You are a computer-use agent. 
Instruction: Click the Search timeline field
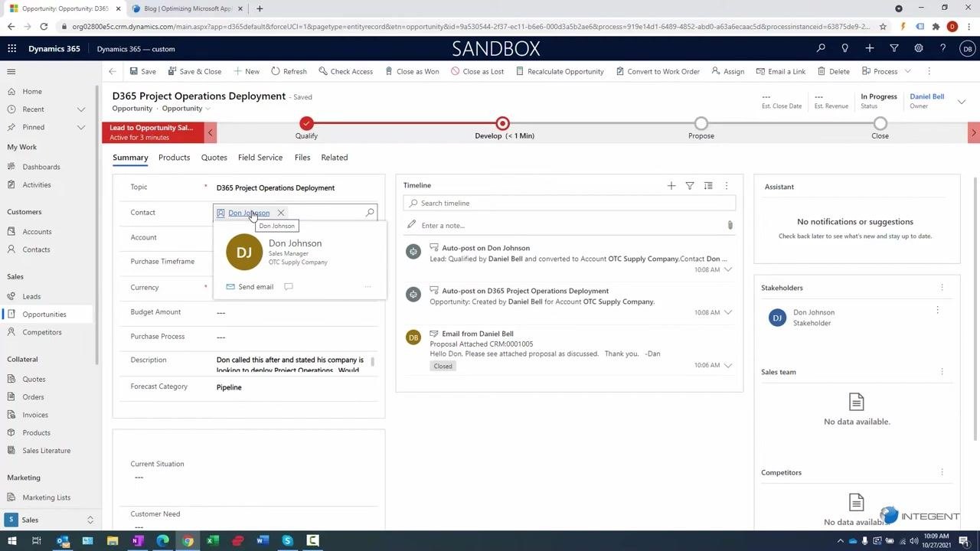point(570,203)
